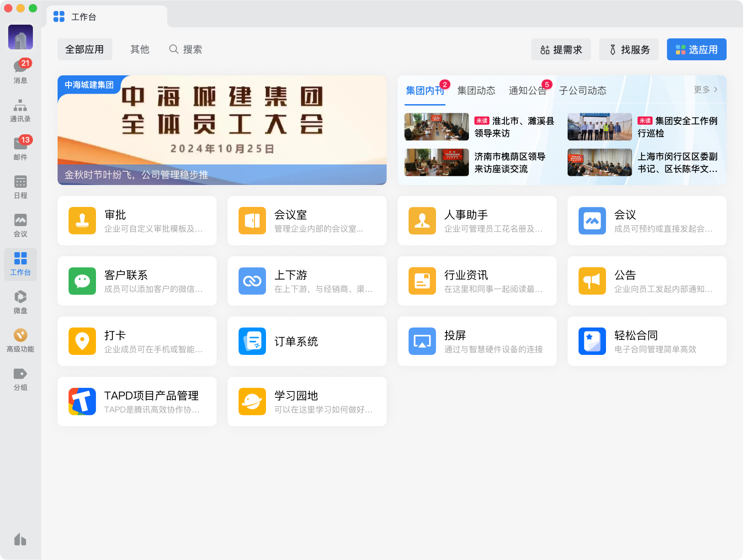Open the 高级功能 advanced features icon
The width and height of the screenshot is (744, 560).
pyautogui.click(x=21, y=340)
